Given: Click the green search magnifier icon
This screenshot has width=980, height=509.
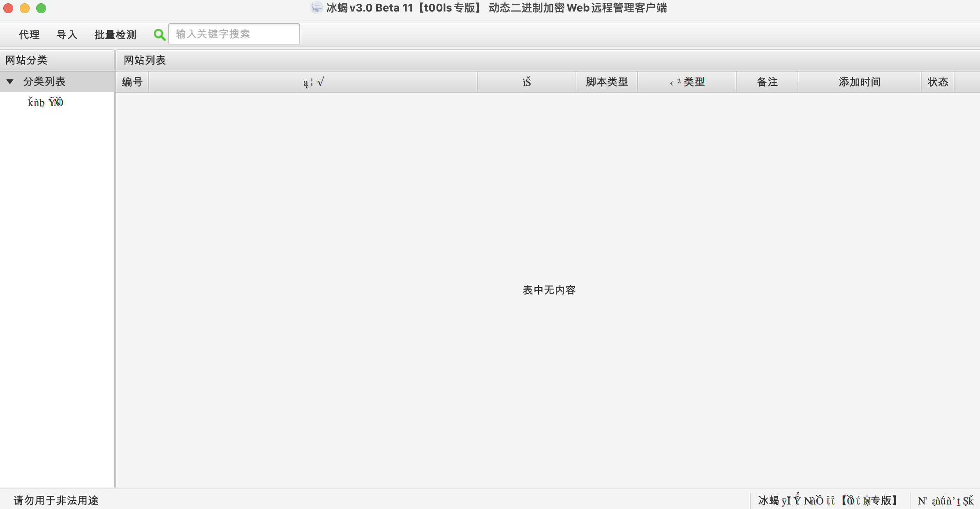Looking at the screenshot, I should point(159,35).
